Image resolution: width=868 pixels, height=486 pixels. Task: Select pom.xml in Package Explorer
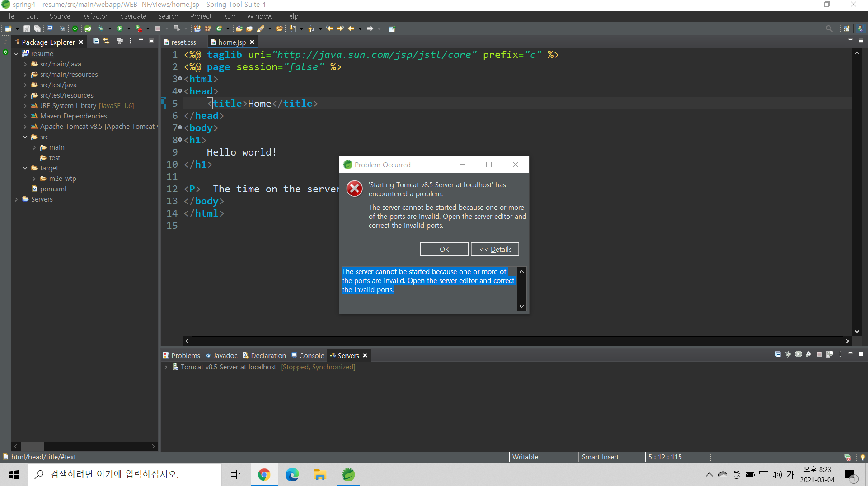[53, 189]
